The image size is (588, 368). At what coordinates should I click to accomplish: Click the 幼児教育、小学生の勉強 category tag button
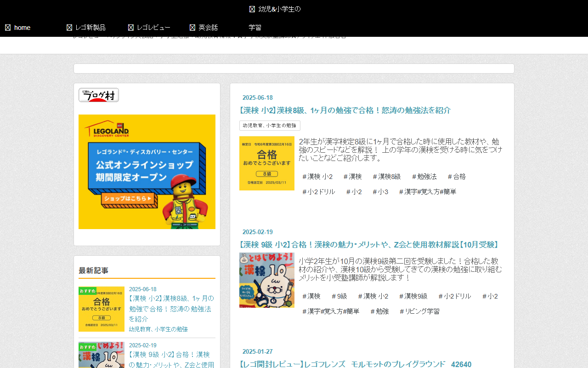point(270,126)
